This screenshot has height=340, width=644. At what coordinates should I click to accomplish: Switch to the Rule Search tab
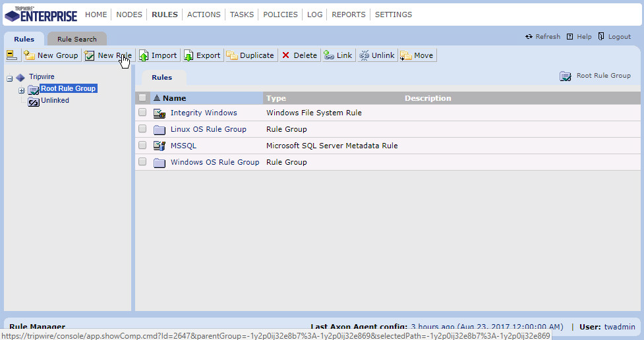coord(76,39)
